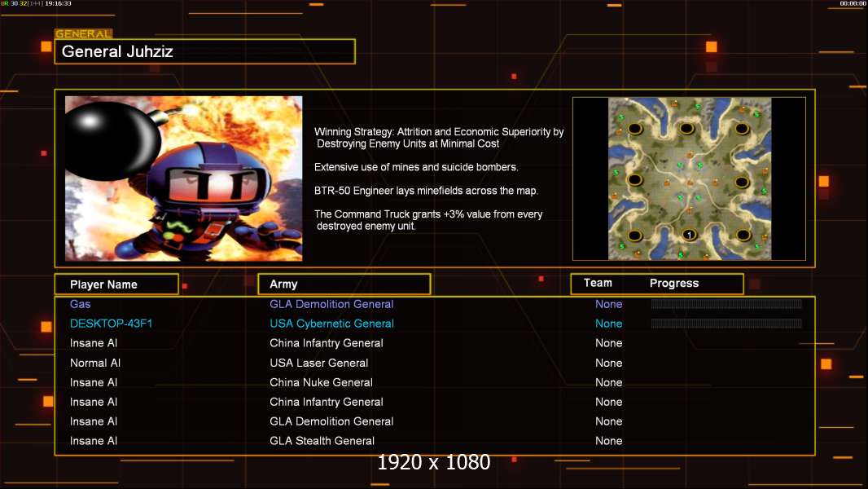Image resolution: width=868 pixels, height=489 pixels.
Task: Click China Nuke General army entry
Action: coord(321,382)
